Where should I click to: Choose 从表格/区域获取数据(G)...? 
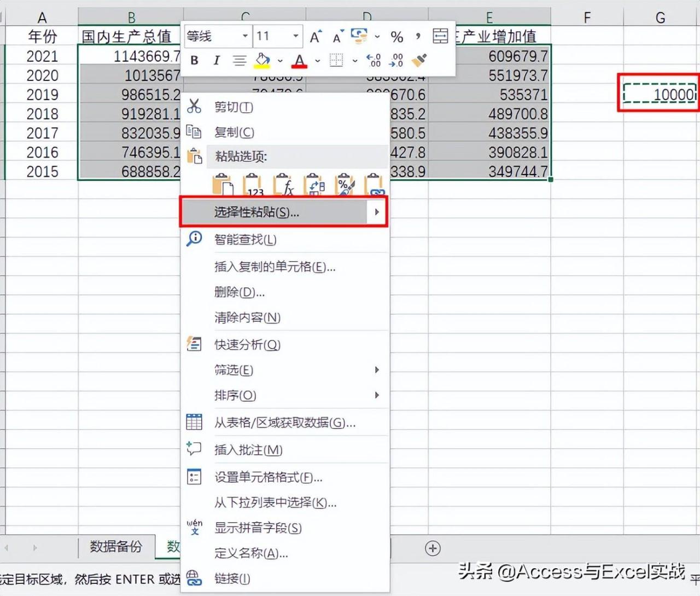click(x=285, y=423)
